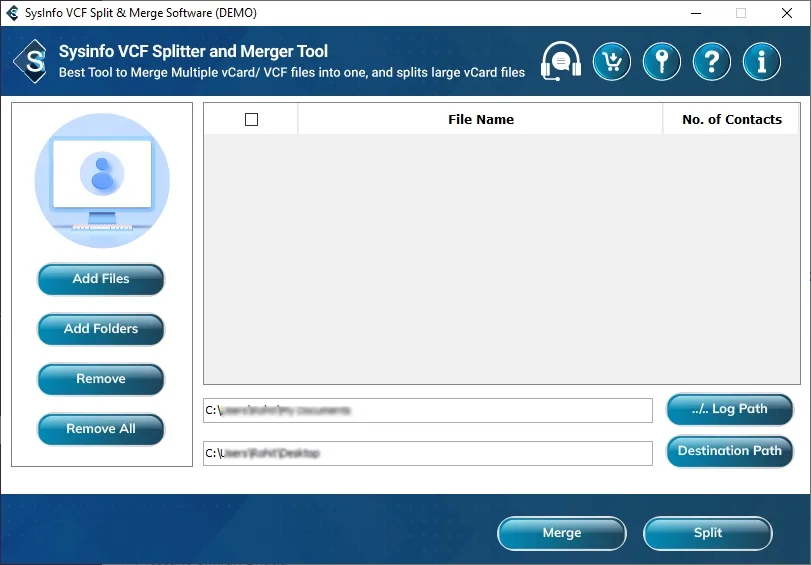Show the about information icon

tap(761, 62)
